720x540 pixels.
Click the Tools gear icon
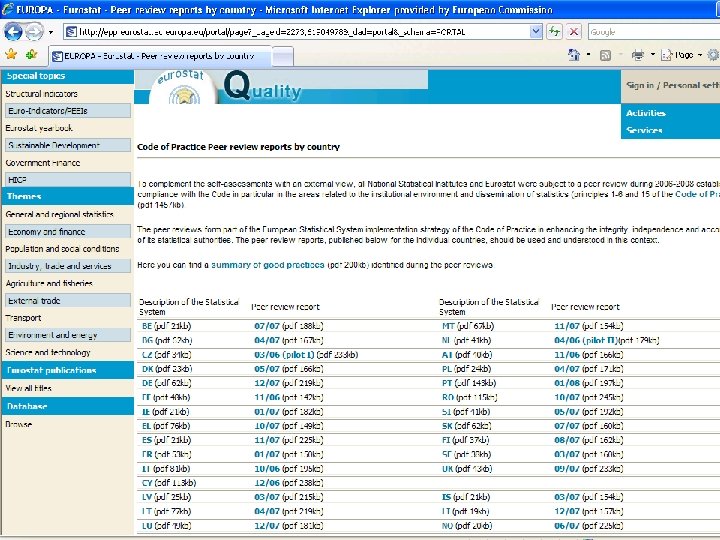click(713, 55)
